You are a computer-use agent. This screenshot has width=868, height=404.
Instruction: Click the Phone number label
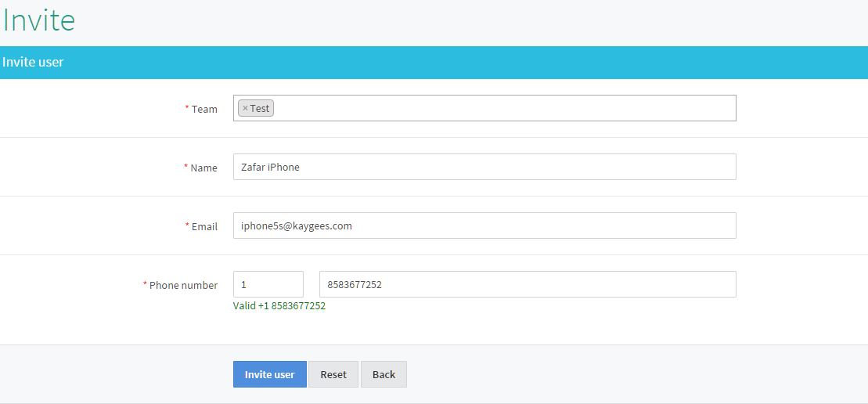click(x=183, y=285)
